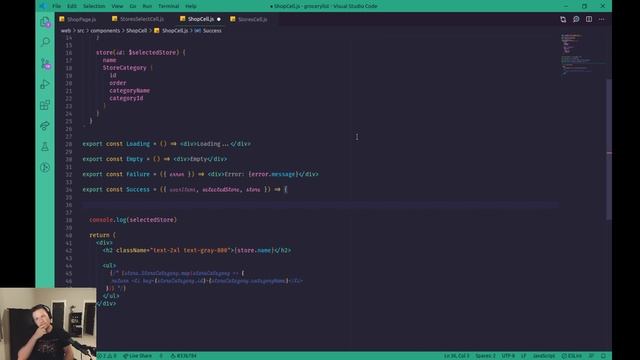The height and width of the screenshot is (360, 640).
Task: Open the Run menu
Action: [147, 6]
